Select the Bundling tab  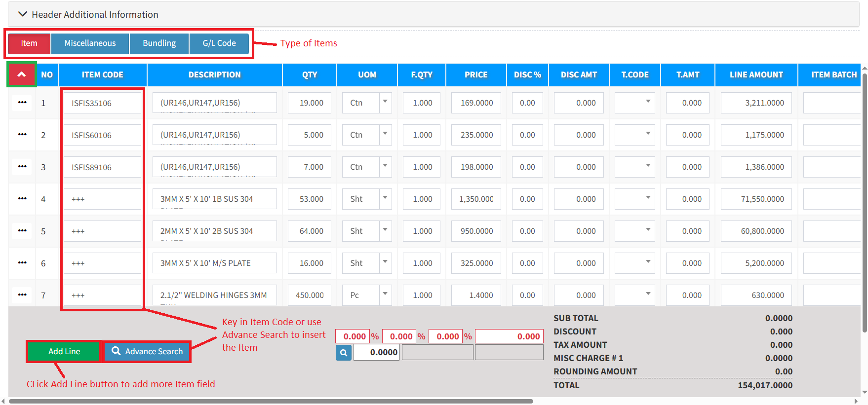pos(159,43)
